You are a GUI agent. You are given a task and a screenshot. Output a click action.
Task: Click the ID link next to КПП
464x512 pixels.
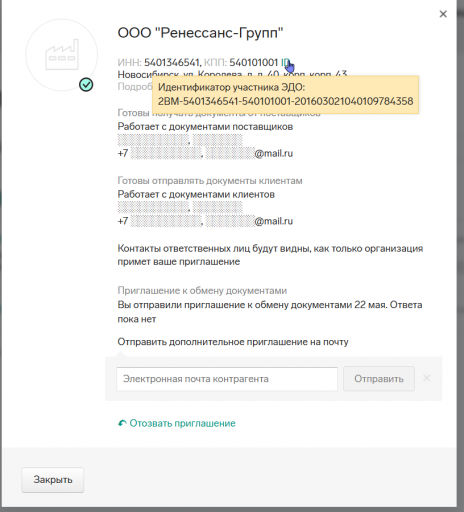point(285,62)
